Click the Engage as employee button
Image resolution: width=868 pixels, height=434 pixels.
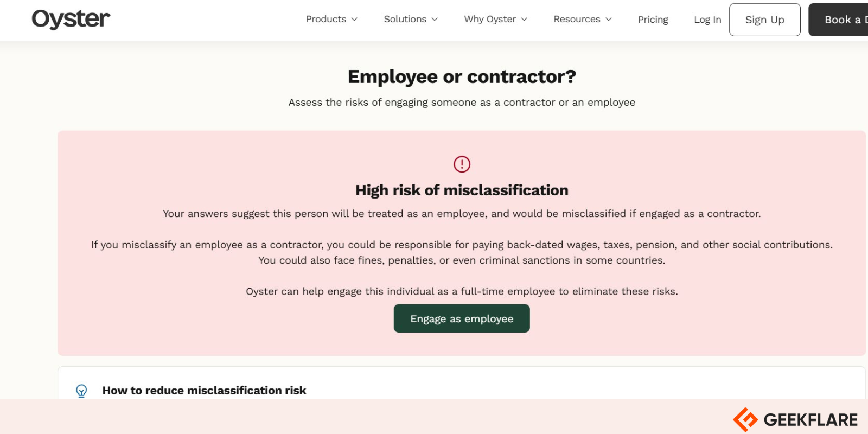(x=461, y=318)
